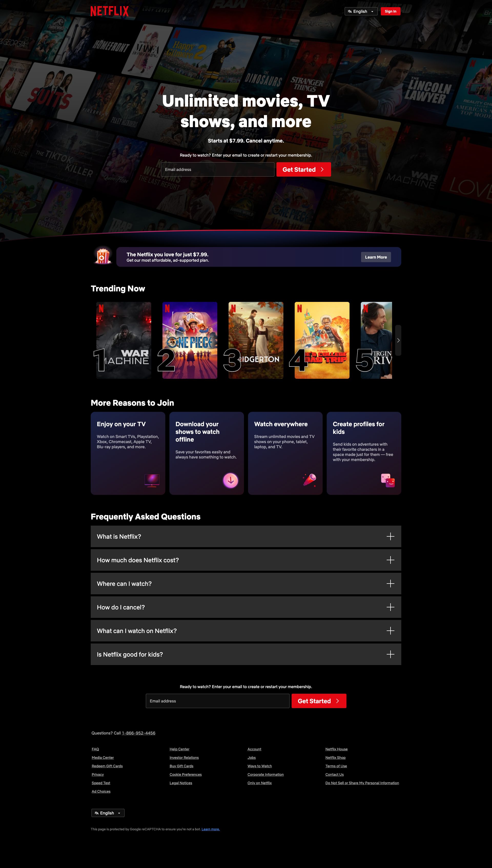Click the popcorn icon beside the $7.99 banner
Screen dimensions: 492x868
click(102, 257)
